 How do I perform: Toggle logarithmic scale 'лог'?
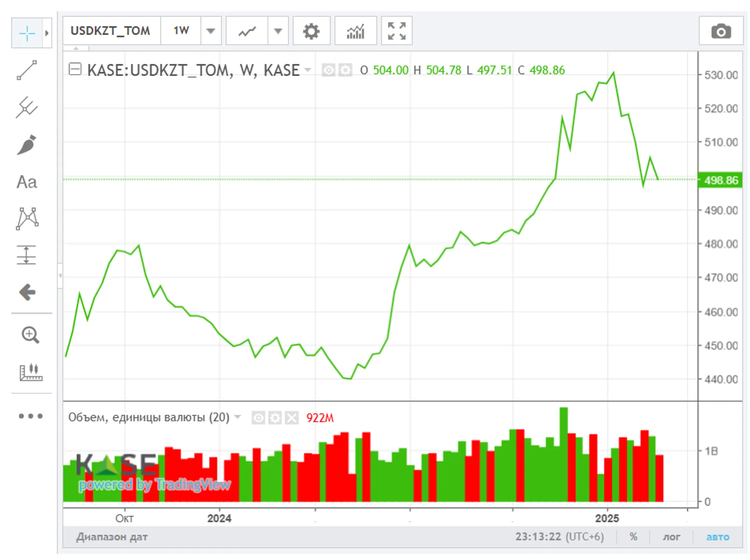[x=672, y=537]
